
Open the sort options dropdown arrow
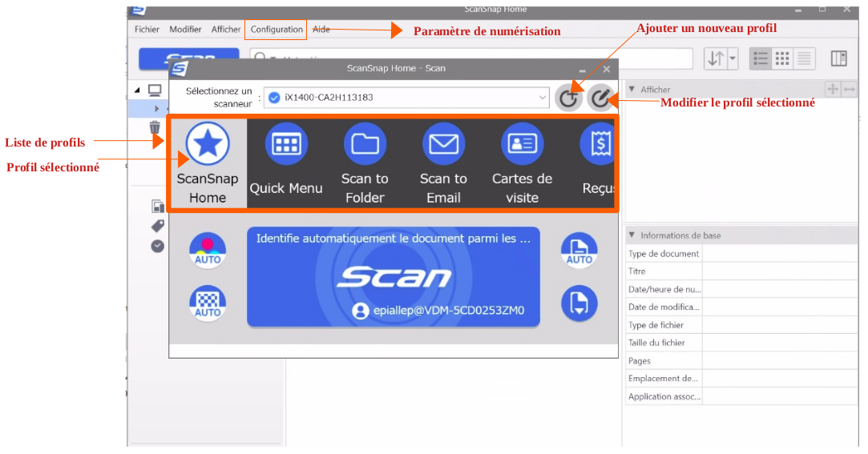[x=733, y=58]
